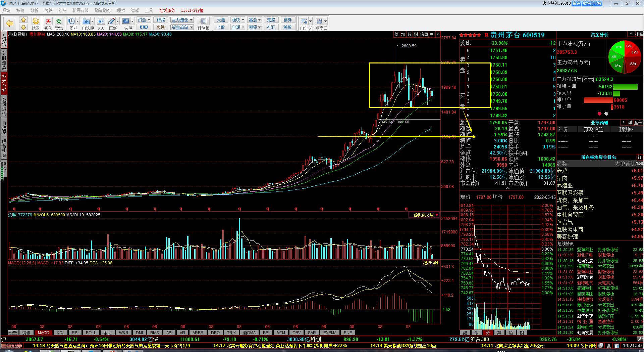Expand the 自选股 dropdown arrow
Image resolution: width=644 pixels, height=352 pixels.
(93, 21)
